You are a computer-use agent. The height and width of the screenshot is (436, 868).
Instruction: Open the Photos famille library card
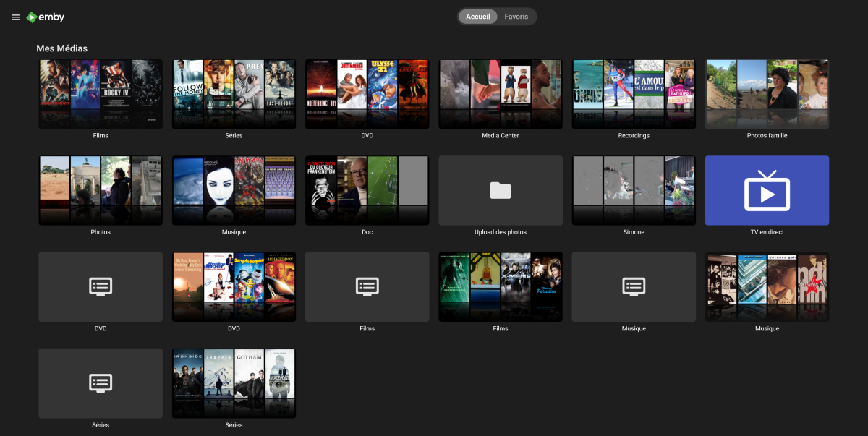click(767, 94)
